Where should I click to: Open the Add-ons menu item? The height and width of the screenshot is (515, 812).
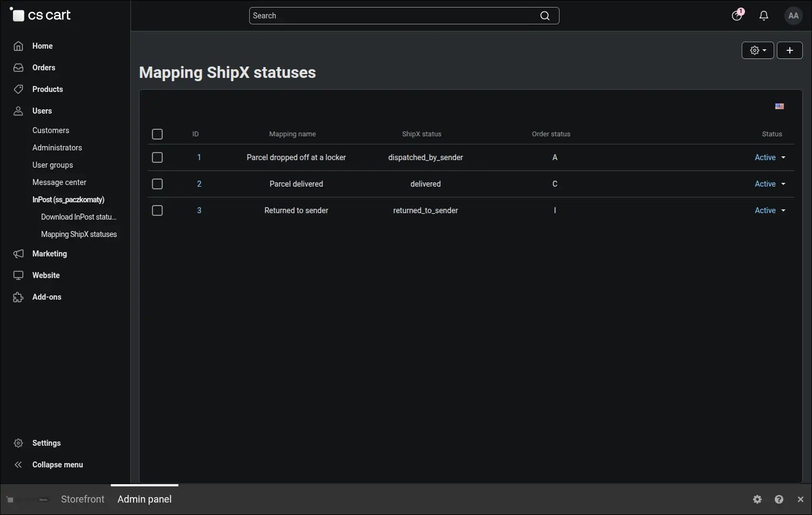pyautogui.click(x=47, y=297)
